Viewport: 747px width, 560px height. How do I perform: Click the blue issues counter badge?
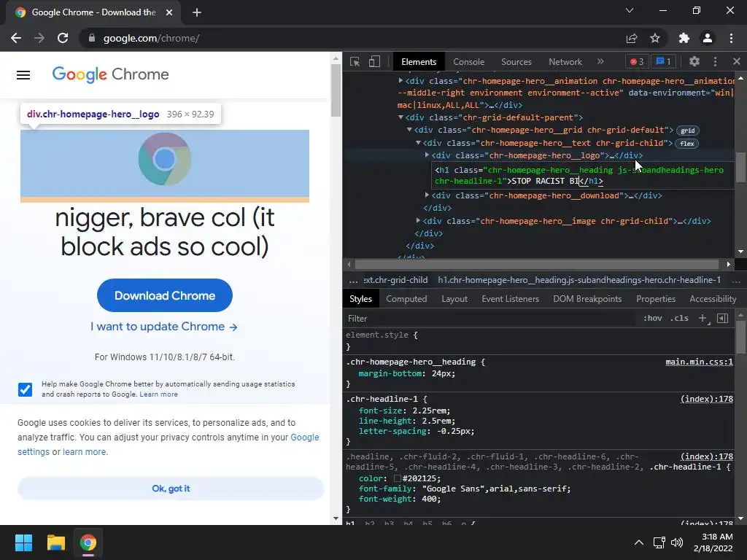[664, 61]
